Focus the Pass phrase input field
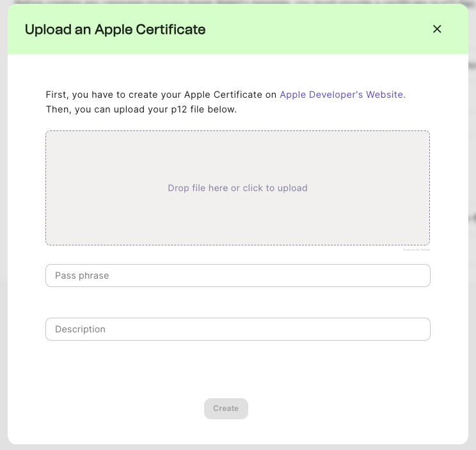 pyautogui.click(x=237, y=275)
